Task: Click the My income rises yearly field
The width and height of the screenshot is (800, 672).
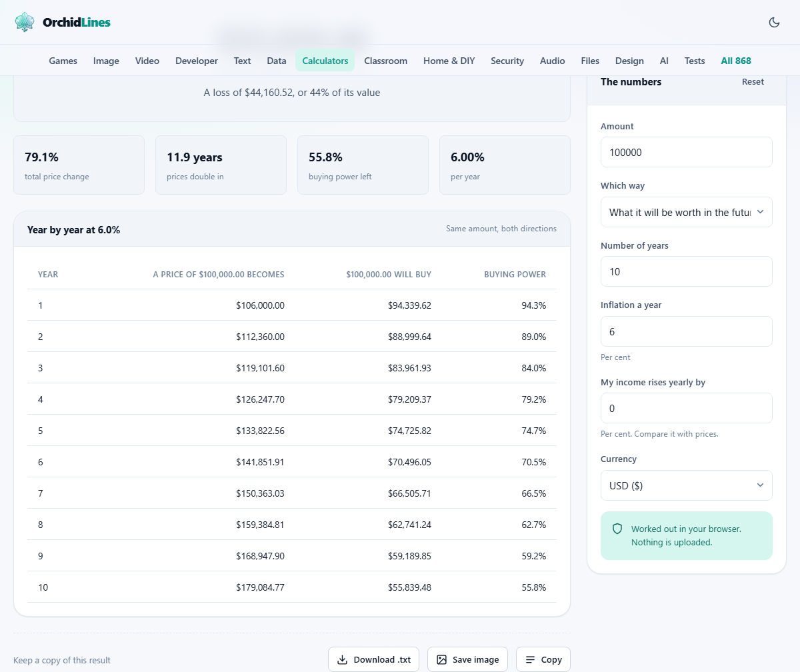Action: click(687, 408)
